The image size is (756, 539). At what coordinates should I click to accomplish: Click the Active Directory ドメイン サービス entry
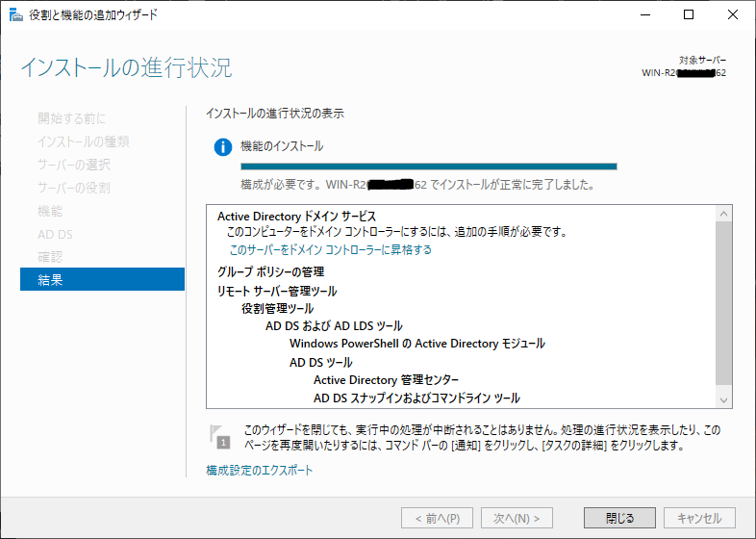coord(296,217)
